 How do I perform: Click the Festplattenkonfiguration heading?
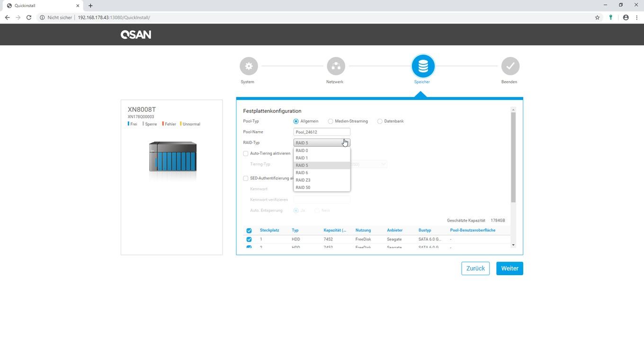coord(272,111)
